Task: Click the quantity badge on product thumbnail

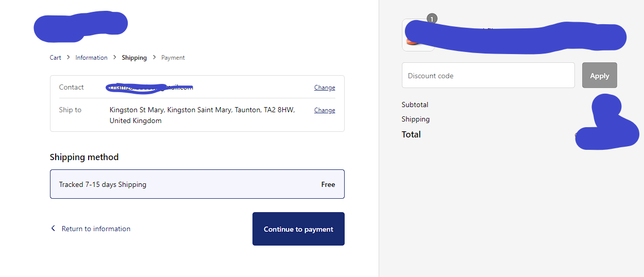Action: pos(432,19)
